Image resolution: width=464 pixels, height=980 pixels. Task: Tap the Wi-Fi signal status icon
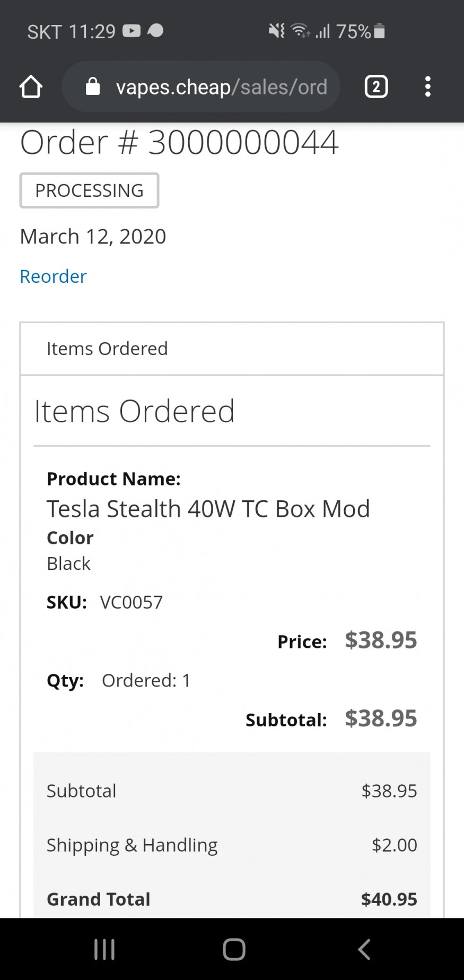pos(301,31)
